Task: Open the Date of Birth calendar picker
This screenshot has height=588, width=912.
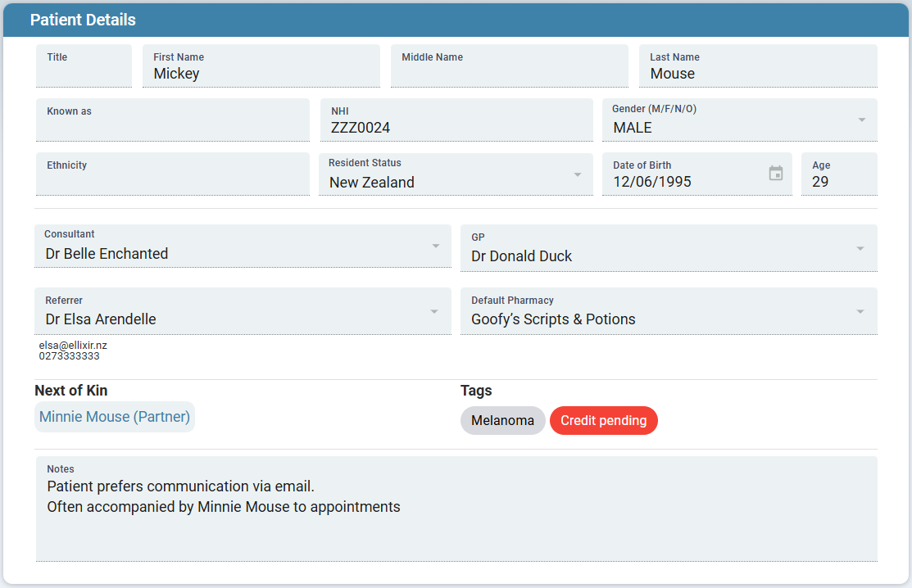Action: click(x=776, y=174)
